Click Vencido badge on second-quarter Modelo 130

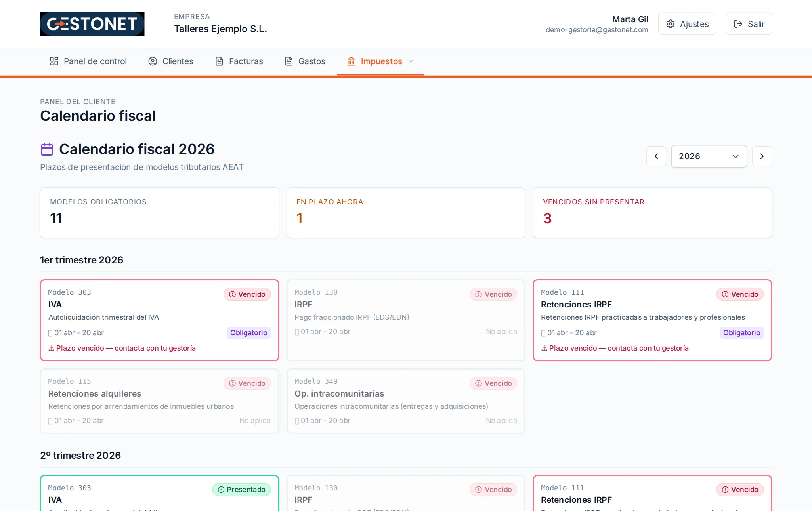[493, 490]
